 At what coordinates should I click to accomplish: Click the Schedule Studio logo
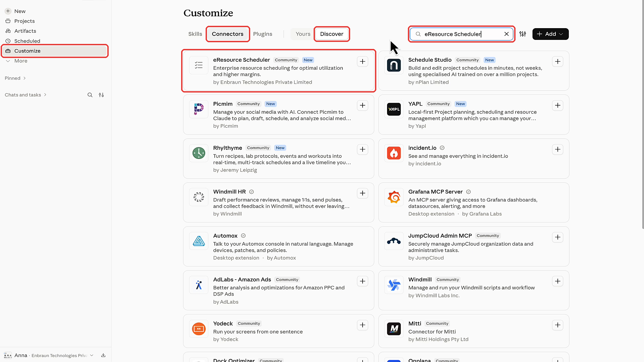point(394,65)
